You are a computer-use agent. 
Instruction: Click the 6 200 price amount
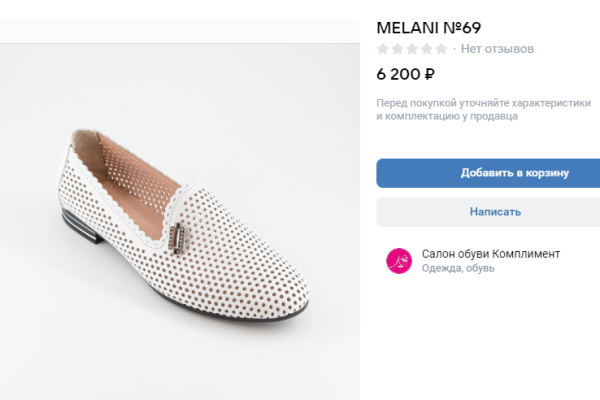tap(398, 74)
